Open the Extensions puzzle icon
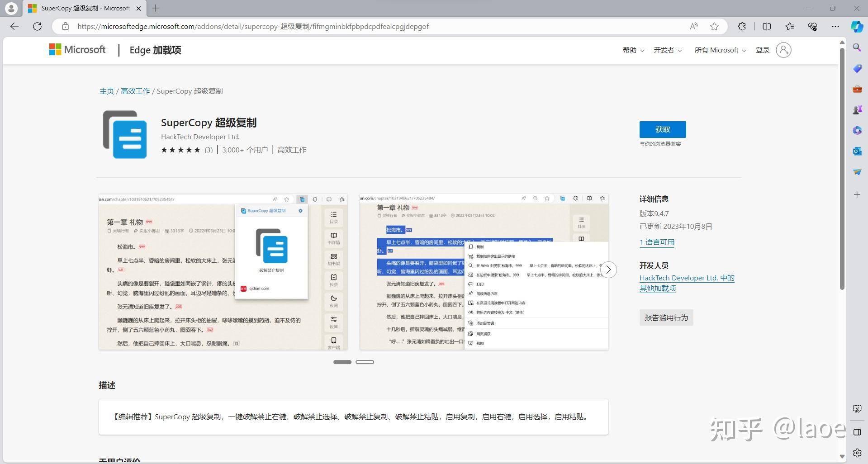Image resolution: width=868 pixels, height=464 pixels. click(742, 26)
